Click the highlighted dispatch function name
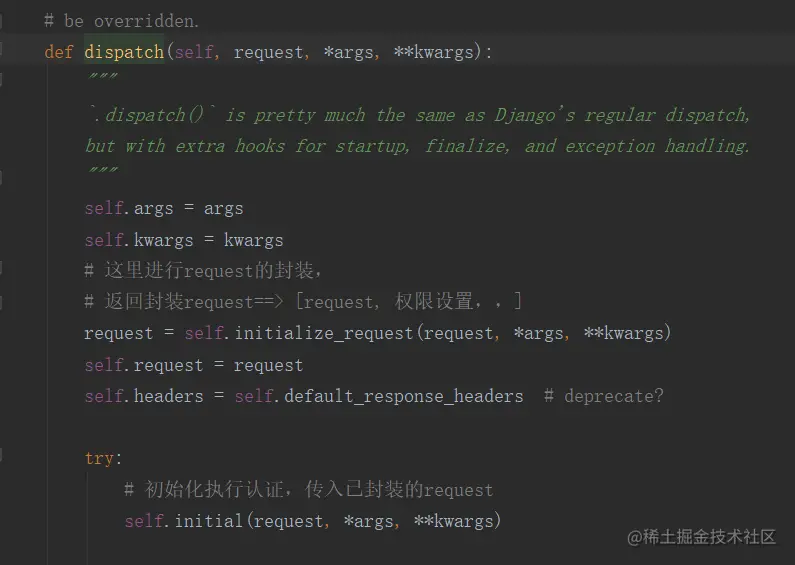 click(124, 52)
